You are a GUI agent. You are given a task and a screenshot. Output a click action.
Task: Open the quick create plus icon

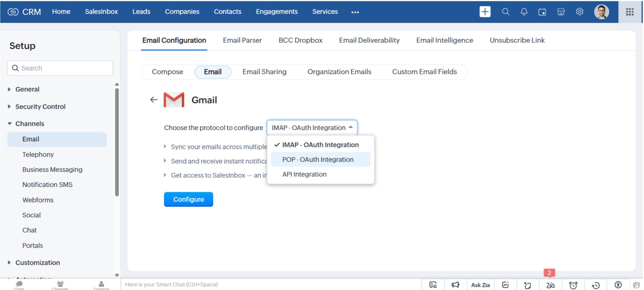click(x=485, y=12)
